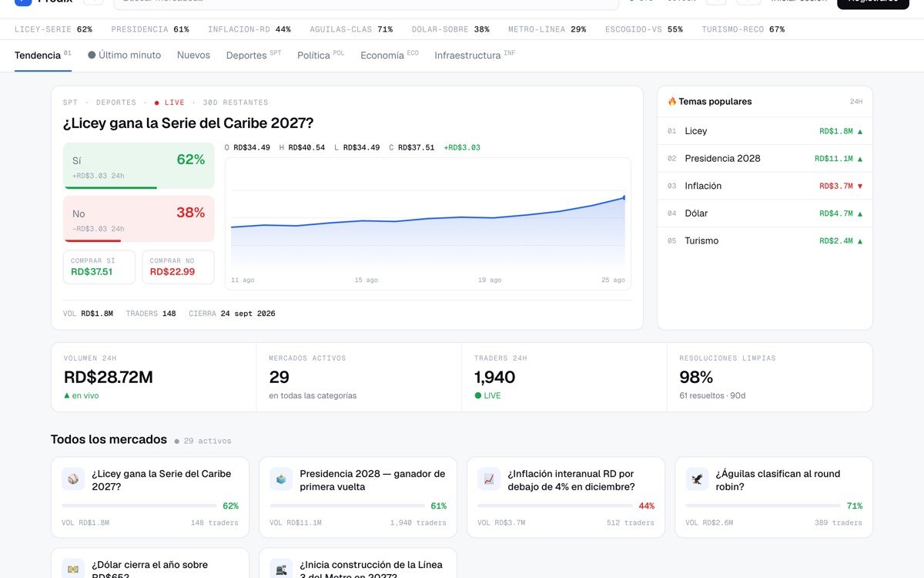Click the INFLACION-RD 44% ticker item
This screenshot has width=924, height=578.
(249, 29)
